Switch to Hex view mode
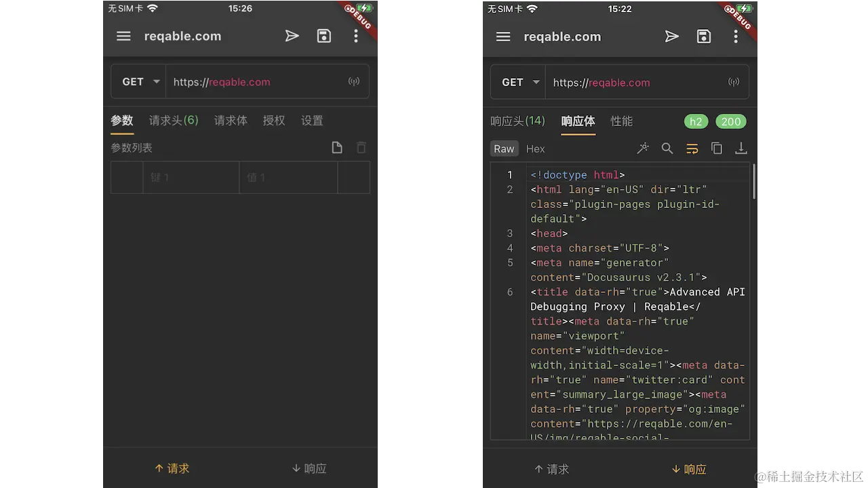The width and height of the screenshot is (868, 488). coord(536,148)
